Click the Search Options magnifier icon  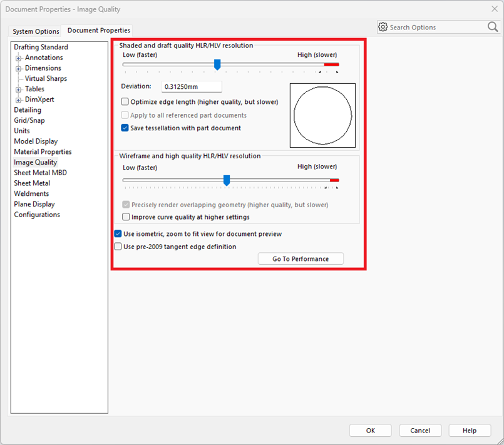[493, 27]
